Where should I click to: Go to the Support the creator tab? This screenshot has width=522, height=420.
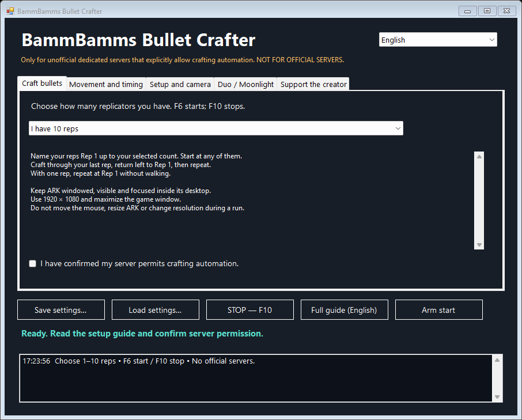pos(313,84)
